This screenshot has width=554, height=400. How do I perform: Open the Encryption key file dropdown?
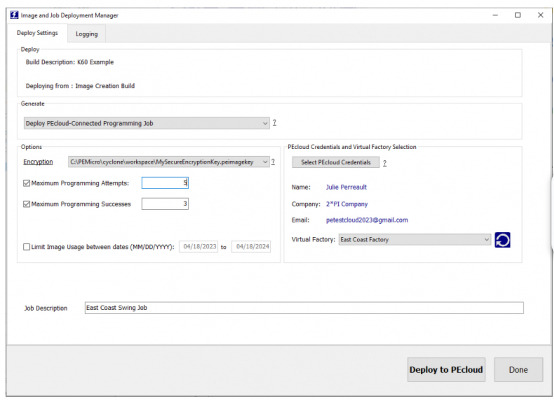point(169,162)
